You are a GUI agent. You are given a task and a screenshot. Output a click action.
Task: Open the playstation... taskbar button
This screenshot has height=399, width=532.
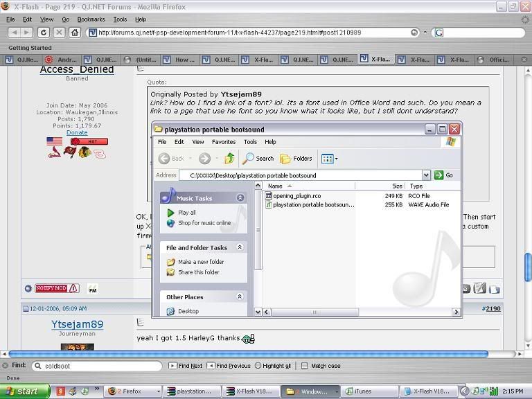point(192,391)
